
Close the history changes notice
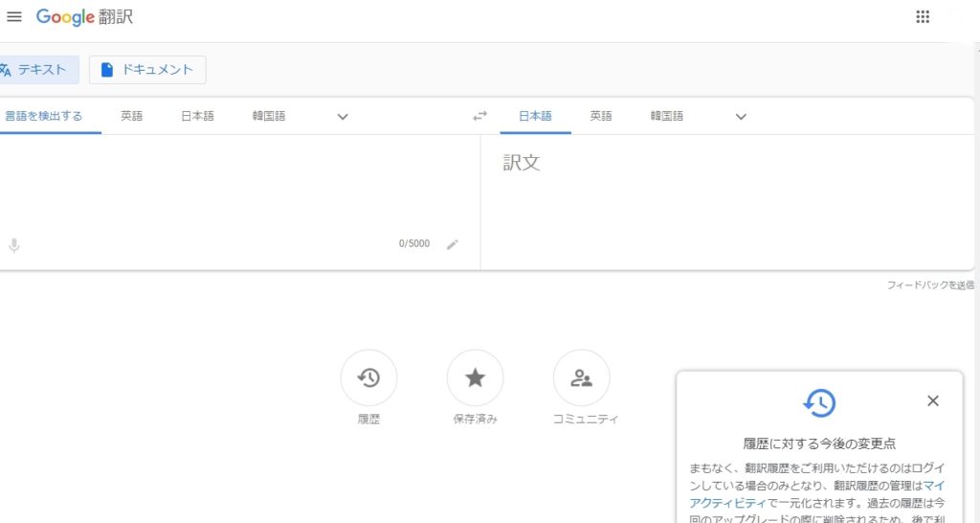932,400
